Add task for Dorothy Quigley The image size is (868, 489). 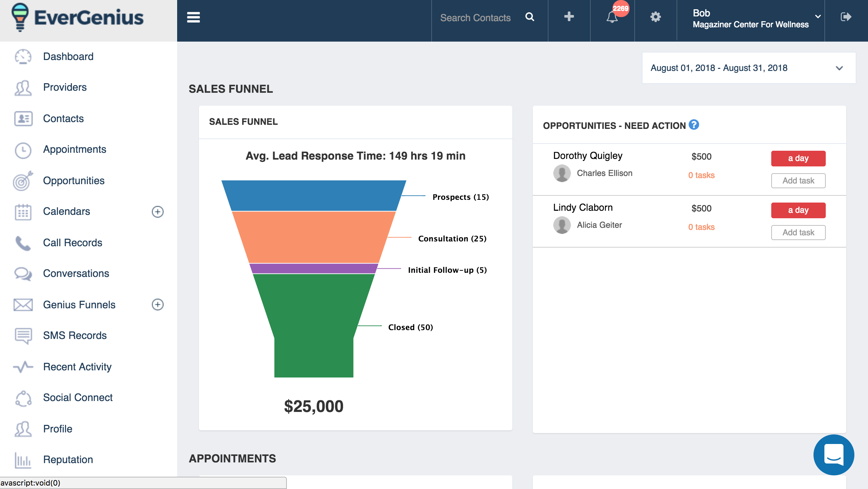(x=798, y=181)
